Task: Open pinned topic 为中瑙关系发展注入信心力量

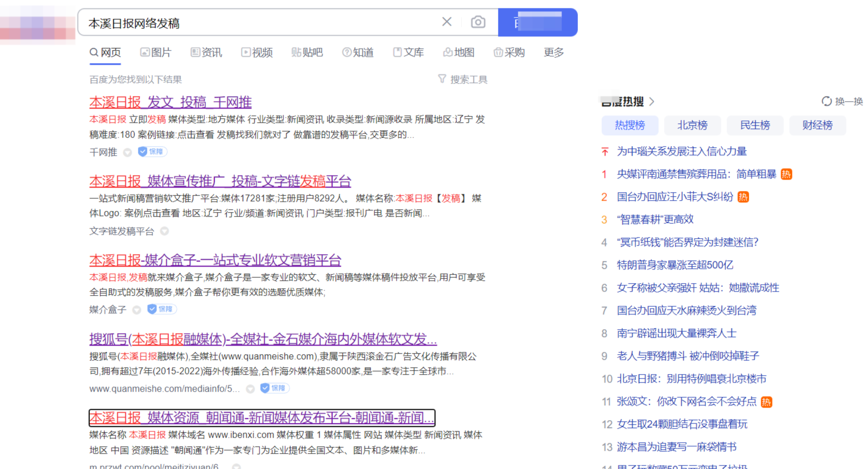Action: point(681,151)
